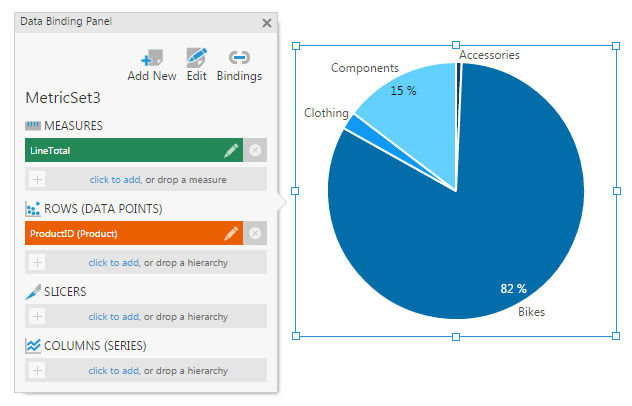Select the LineTotal measure bar
Screen dimensions: 632x406
pos(120,150)
